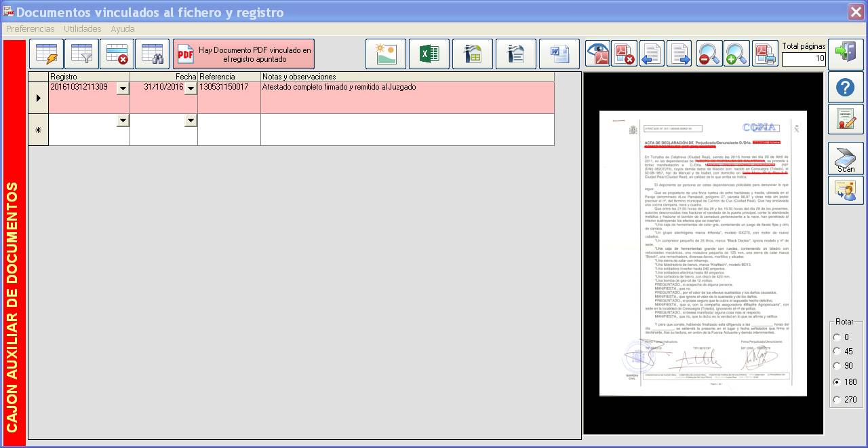Set rotation to 0 degrees

(837, 337)
